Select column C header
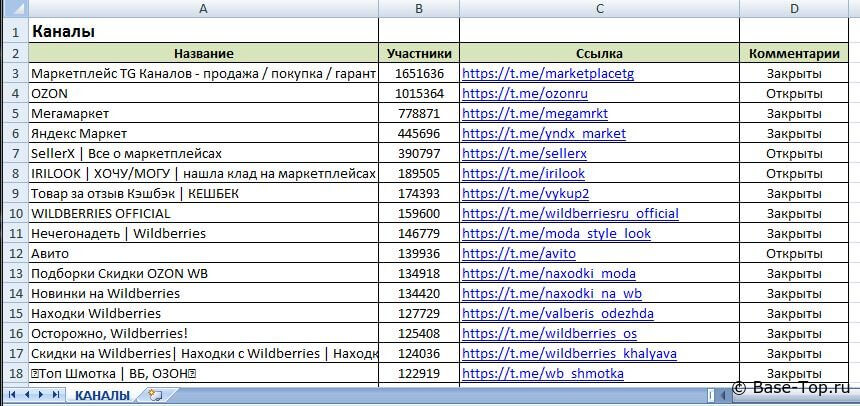 [x=599, y=9]
